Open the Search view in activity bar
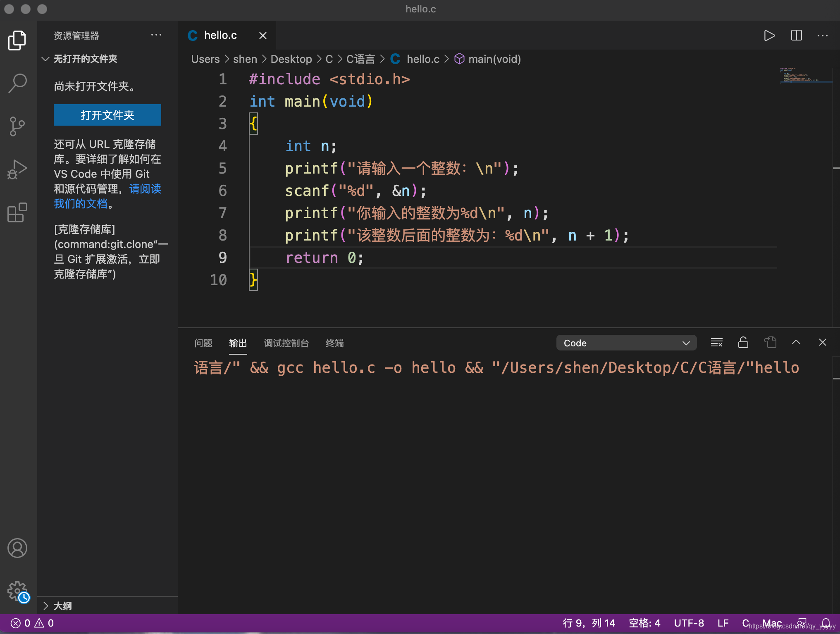 17,83
